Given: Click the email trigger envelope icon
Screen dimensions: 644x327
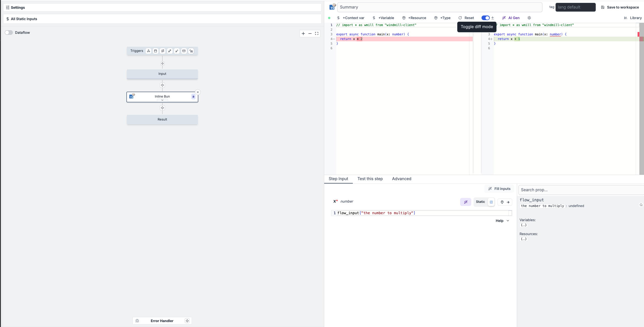Looking at the screenshot, I should (x=184, y=51).
